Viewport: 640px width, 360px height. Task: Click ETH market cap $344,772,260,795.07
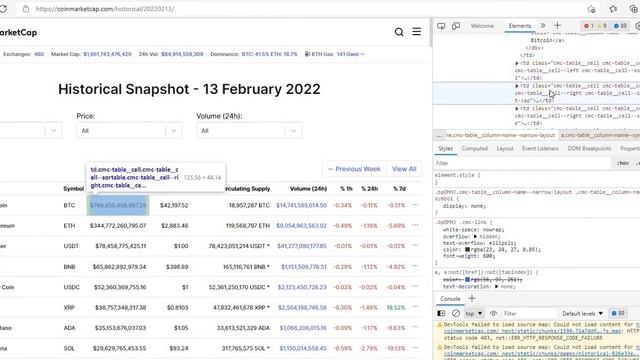click(x=118, y=226)
